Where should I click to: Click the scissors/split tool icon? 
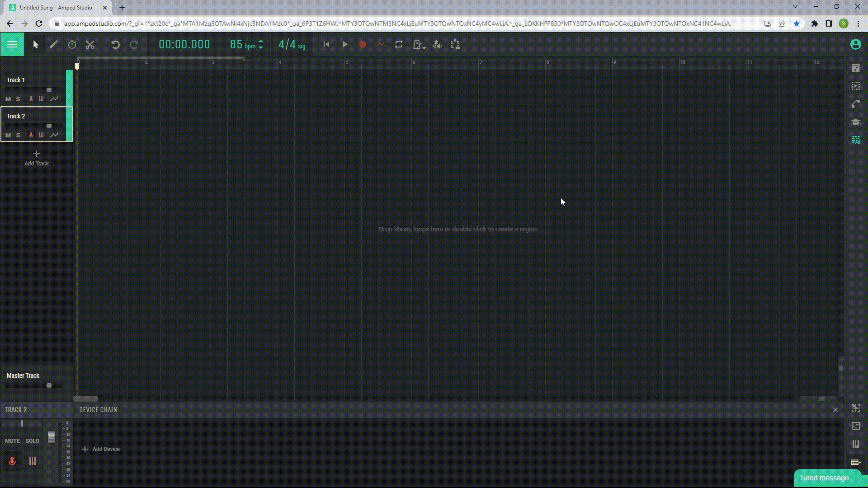pyautogui.click(x=90, y=45)
